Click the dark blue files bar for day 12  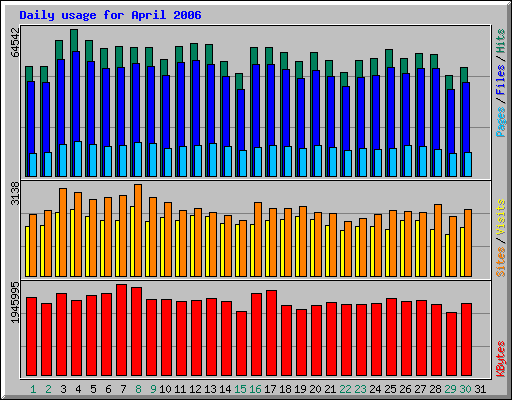point(196,103)
